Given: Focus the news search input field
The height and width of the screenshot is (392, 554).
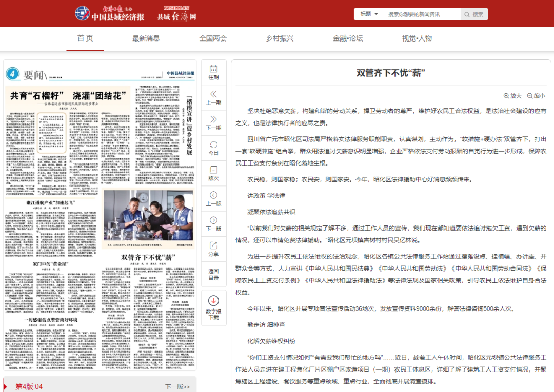Looking at the screenshot, I should coord(423,14).
